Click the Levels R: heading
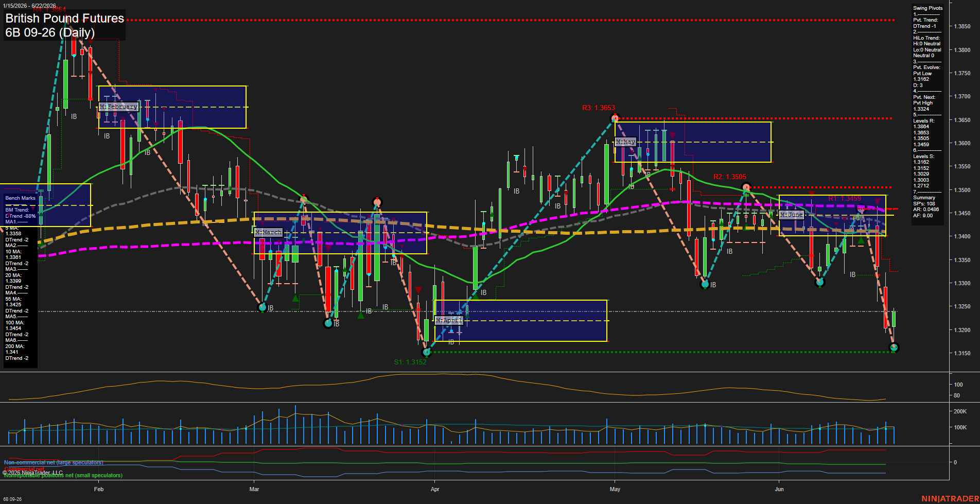This screenshot has height=504, width=980. (923, 121)
